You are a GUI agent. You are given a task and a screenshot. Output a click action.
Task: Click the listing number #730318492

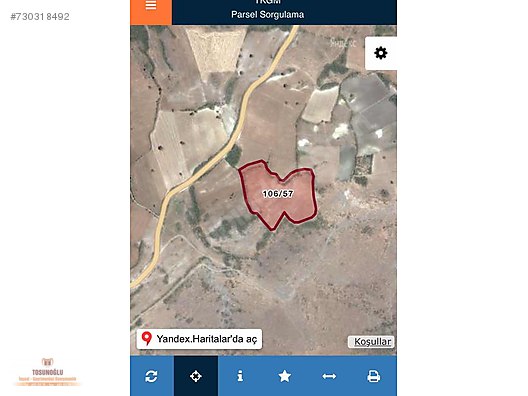point(40,16)
